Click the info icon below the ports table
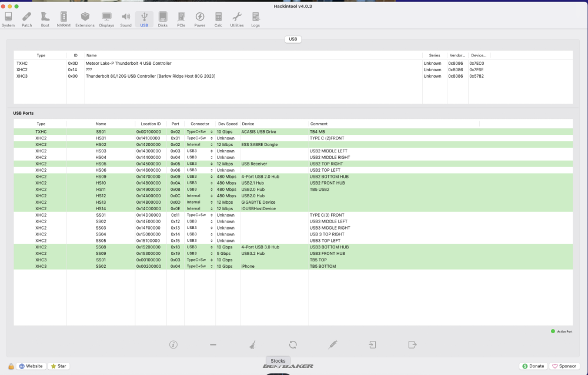The width and height of the screenshot is (588, 375). point(173,344)
